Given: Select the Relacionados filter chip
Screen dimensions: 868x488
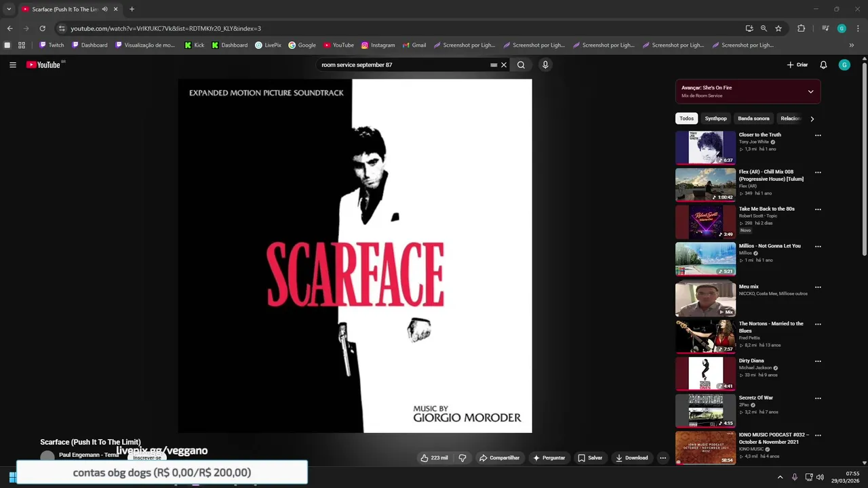Looking at the screenshot, I should click(791, 119).
